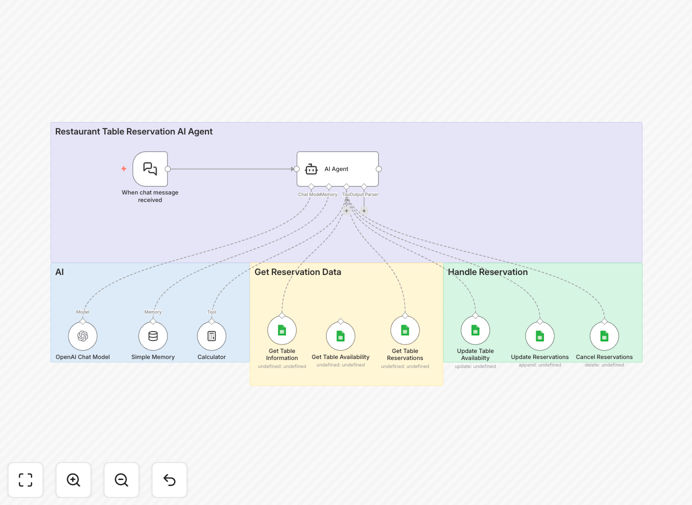This screenshot has height=505, width=692.
Task: Select the Simple Memory node
Action: coord(153,336)
